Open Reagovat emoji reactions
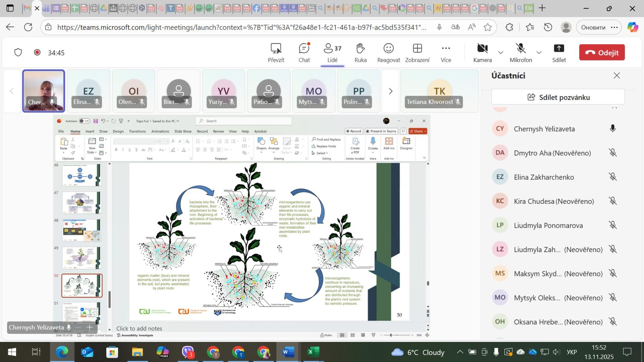The width and height of the screenshot is (644, 362). (x=389, y=53)
